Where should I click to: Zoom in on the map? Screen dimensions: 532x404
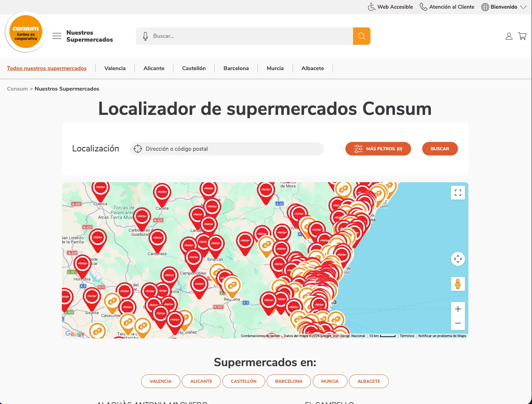(458, 309)
